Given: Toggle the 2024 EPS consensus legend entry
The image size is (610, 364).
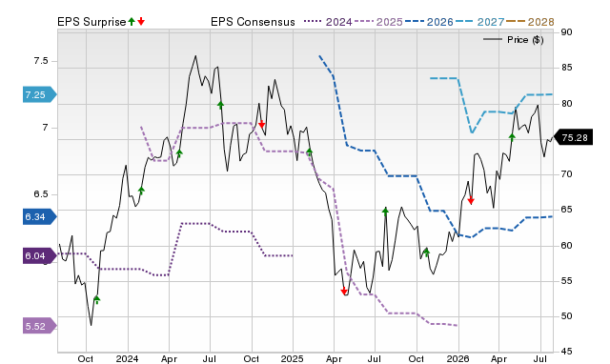Looking at the screenshot, I should (328, 22).
